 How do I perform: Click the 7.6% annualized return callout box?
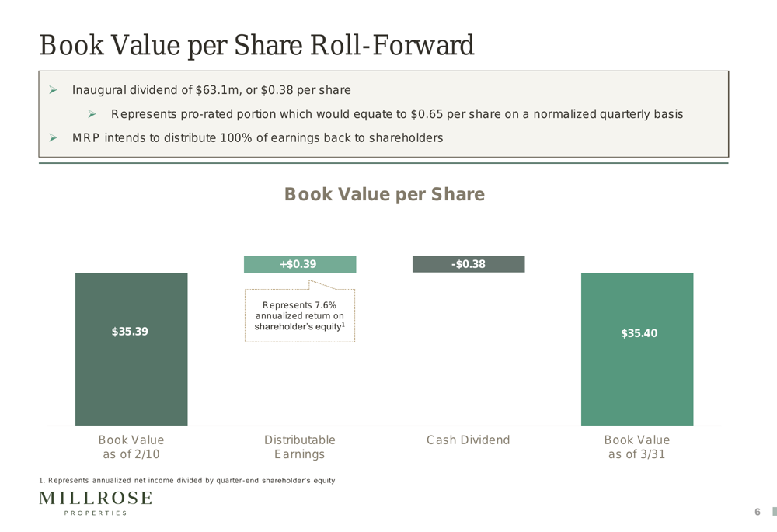[x=300, y=315]
